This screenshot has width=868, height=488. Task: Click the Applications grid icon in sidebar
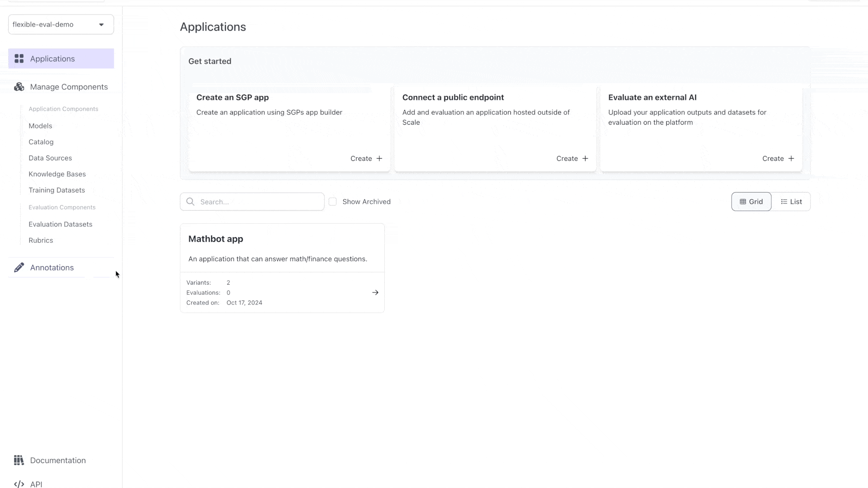(19, 59)
